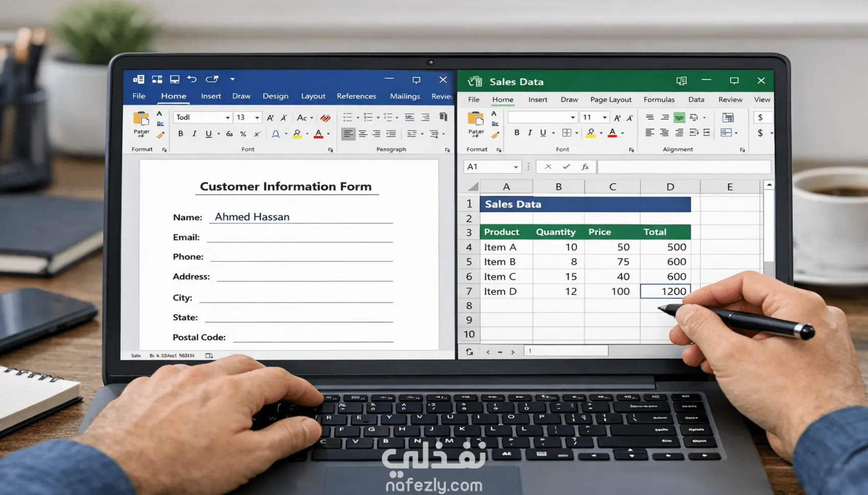868x495 pixels.
Task: Click the confirm checkmark beside the formula bar
Action: (x=566, y=166)
